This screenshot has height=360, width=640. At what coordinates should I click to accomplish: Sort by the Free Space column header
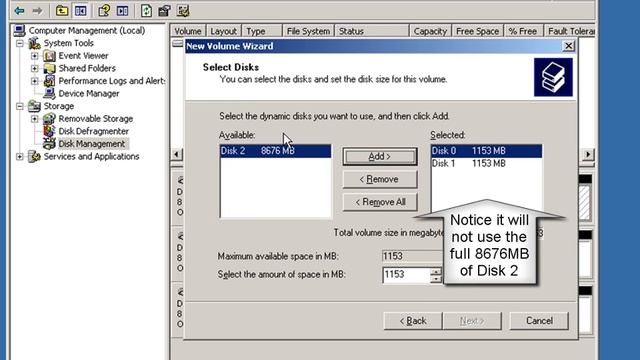tap(478, 31)
